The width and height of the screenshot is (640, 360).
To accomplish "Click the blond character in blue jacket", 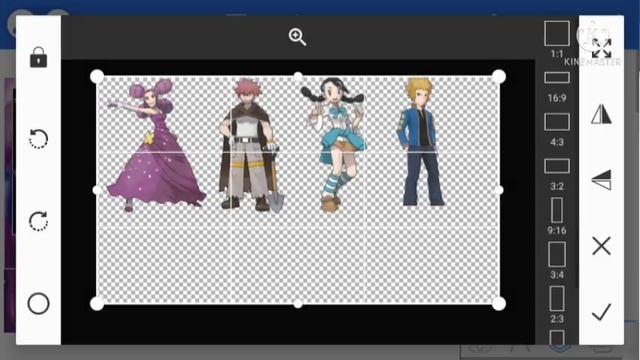I will click(x=420, y=142).
